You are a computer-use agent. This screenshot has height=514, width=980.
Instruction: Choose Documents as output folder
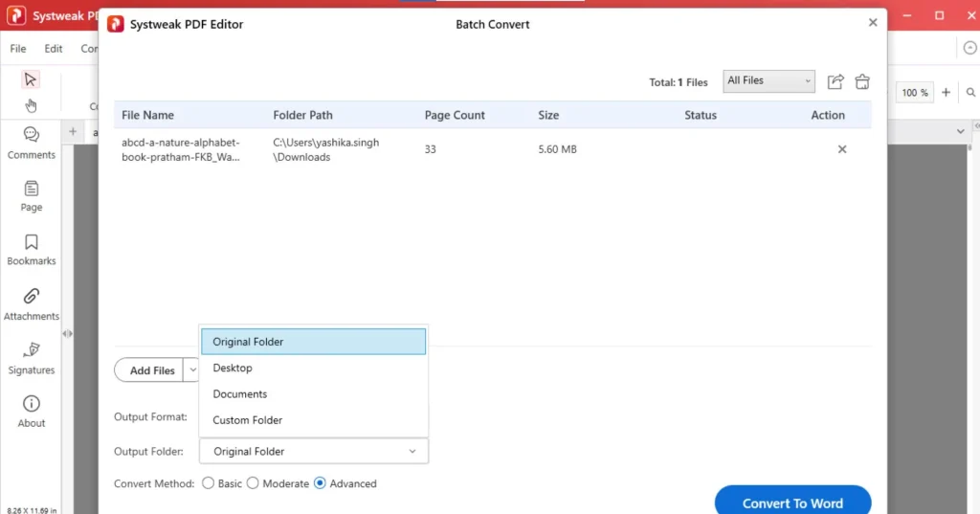[x=314, y=394]
